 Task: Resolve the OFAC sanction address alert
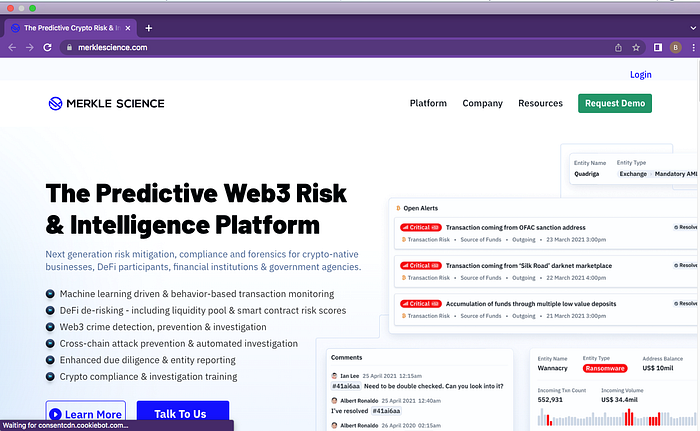pyautogui.click(x=685, y=227)
